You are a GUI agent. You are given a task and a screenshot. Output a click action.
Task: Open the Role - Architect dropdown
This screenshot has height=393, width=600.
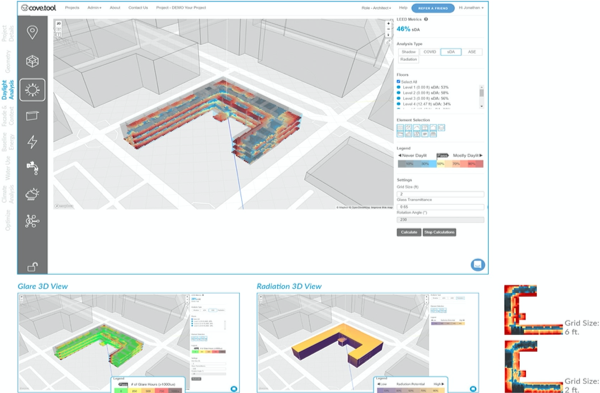[x=376, y=8]
